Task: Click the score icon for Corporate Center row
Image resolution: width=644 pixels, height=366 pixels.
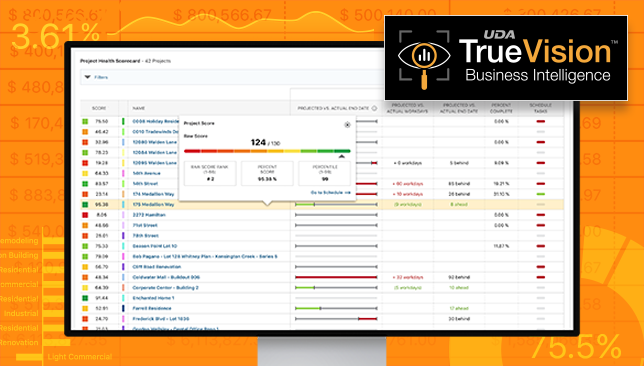Action: click(x=85, y=288)
